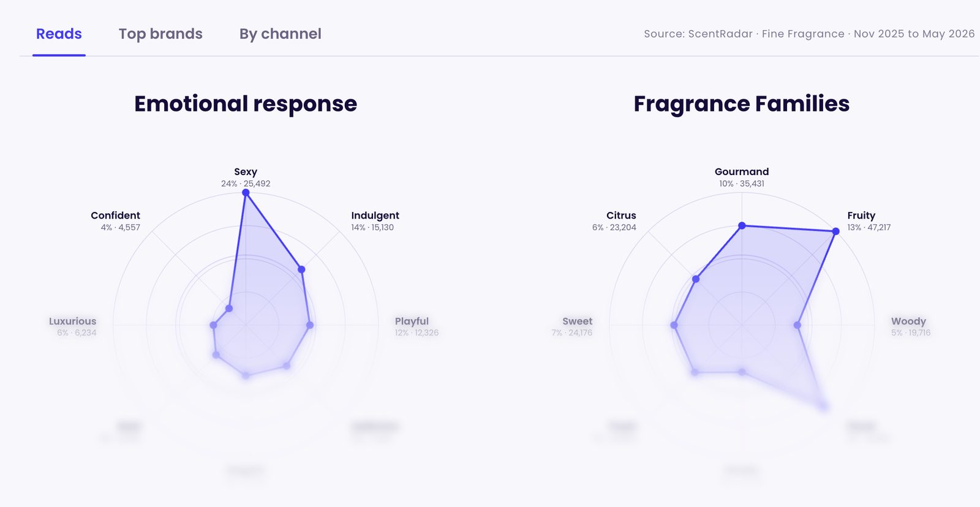Screen dimensions: 980x507
Task: Click the "Emotional response" chart title
Action: (246, 104)
